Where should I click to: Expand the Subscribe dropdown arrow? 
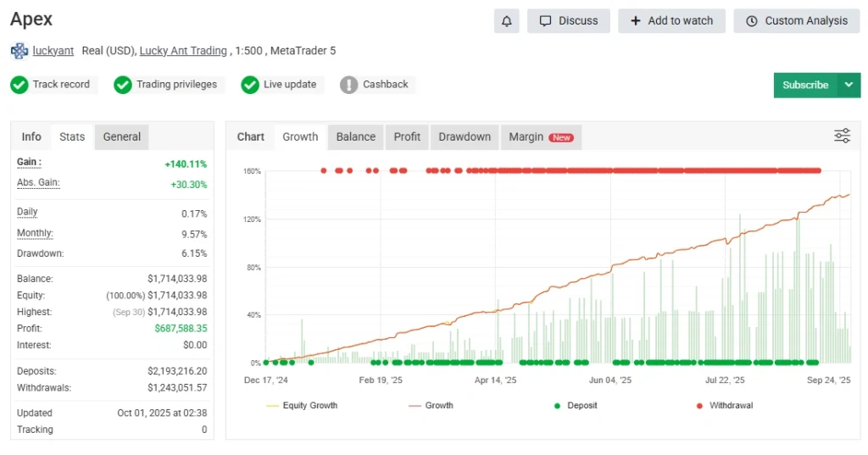tap(849, 85)
